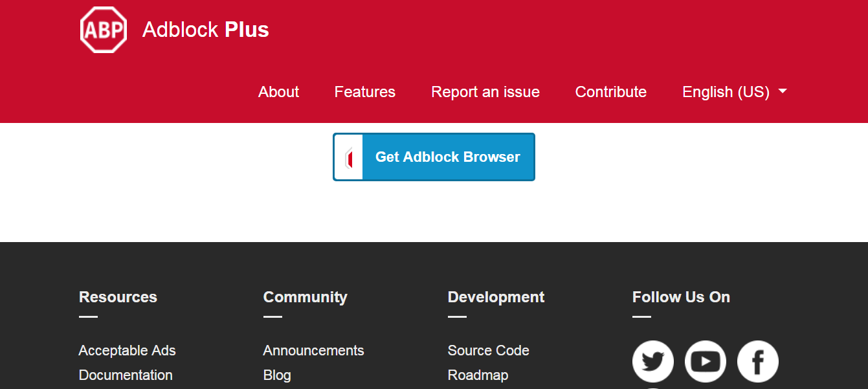Image resolution: width=868 pixels, height=389 pixels.
Task: Go to Adblock Plus home title
Action: (206, 30)
